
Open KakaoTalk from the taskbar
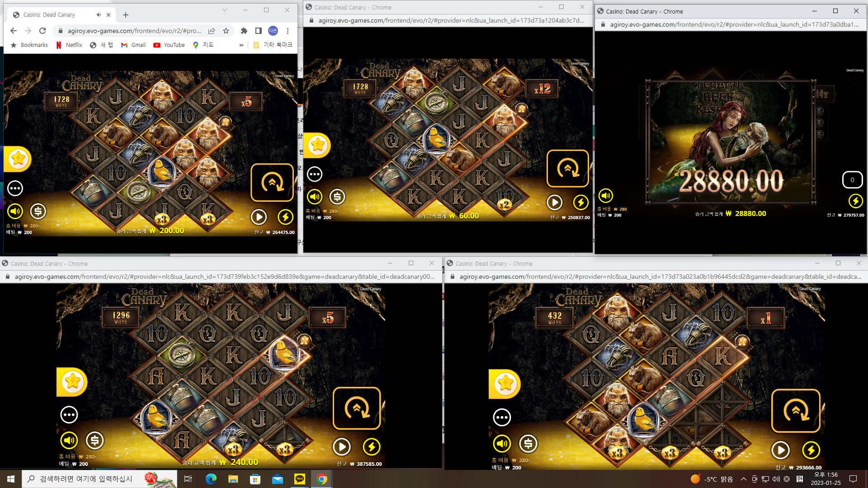(x=300, y=479)
